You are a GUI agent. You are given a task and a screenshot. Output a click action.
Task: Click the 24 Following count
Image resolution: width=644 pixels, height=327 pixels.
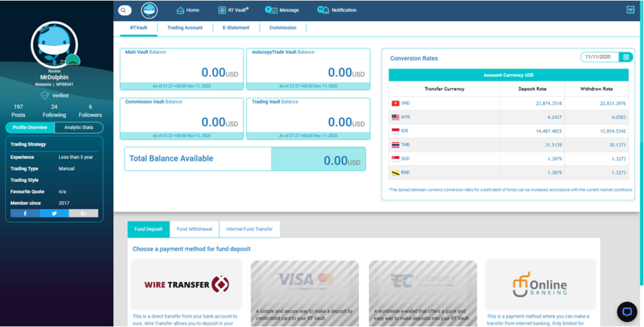tap(54, 111)
